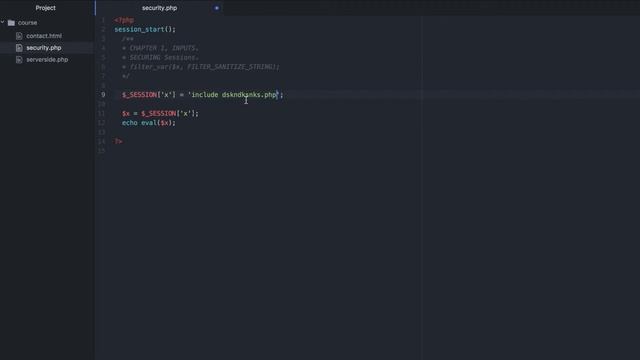The image size is (640, 360).
Task: Click the $x = $_SESSION['x']; line
Action: (160, 113)
